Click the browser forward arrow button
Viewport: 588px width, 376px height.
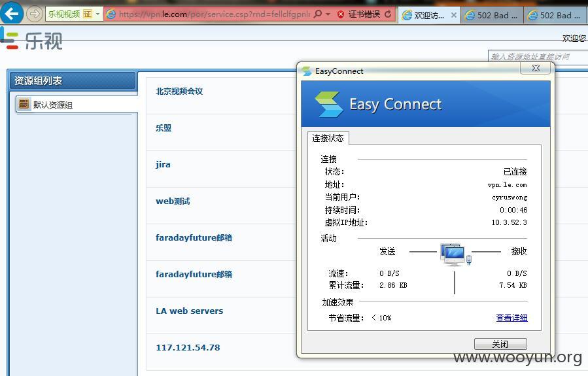pyautogui.click(x=35, y=14)
